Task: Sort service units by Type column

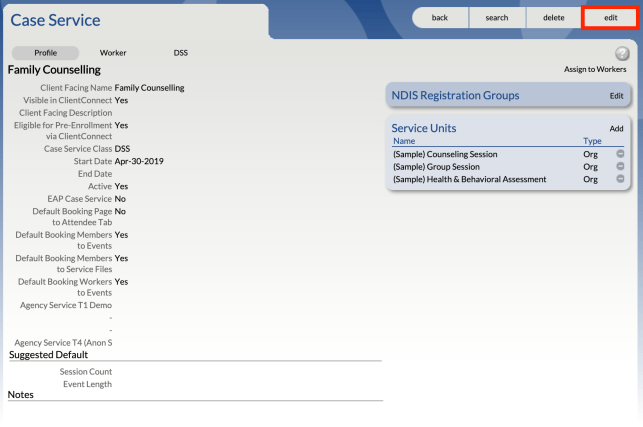Action: [x=592, y=141]
